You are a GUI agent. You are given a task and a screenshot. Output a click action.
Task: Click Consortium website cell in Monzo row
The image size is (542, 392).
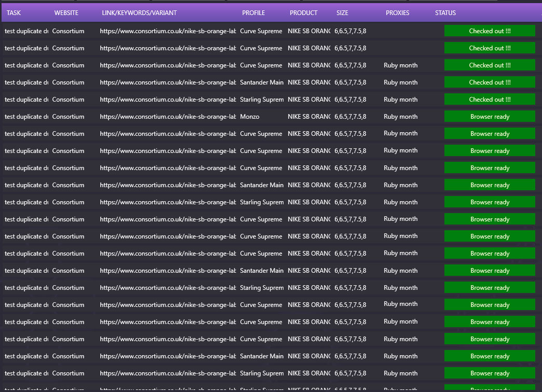[x=68, y=117]
